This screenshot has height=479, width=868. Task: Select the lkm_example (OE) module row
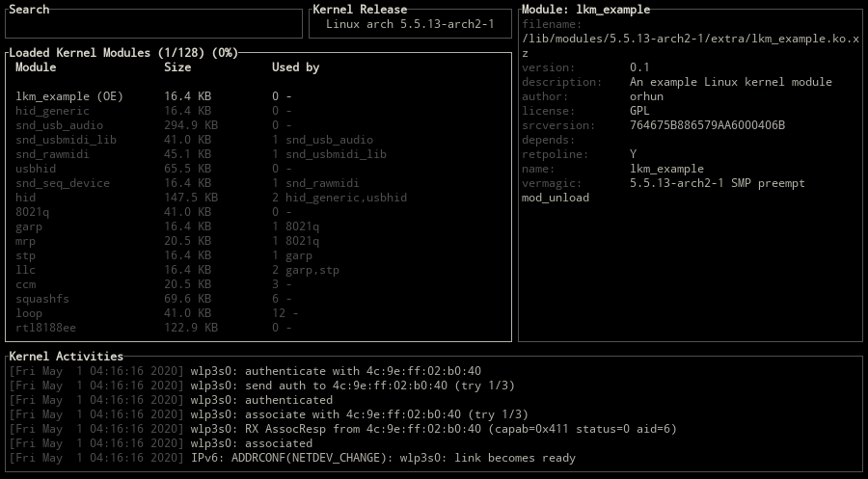click(x=258, y=96)
